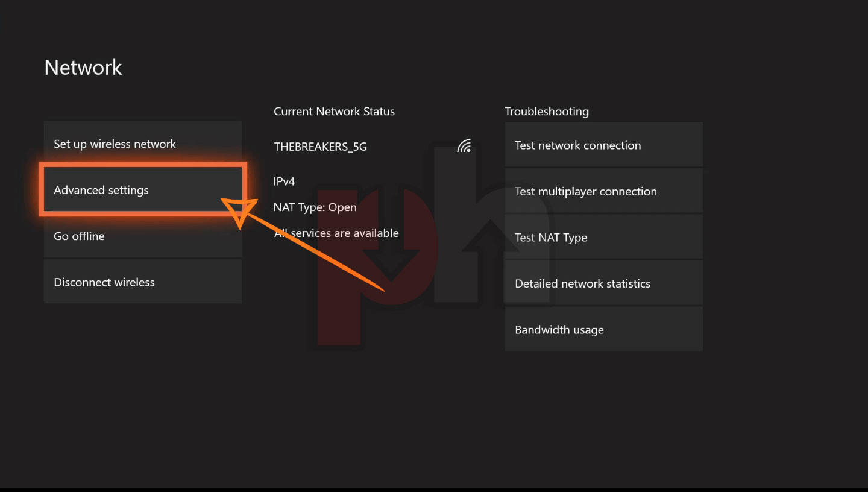The height and width of the screenshot is (492, 868).
Task: Start Test multiplayer connection
Action: point(604,191)
